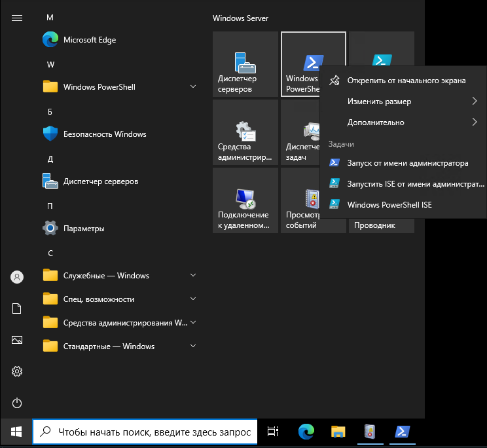Viewport: 487px width, 448px height.
Task: Open the Диспетчер серверов tile
Action: click(245, 64)
